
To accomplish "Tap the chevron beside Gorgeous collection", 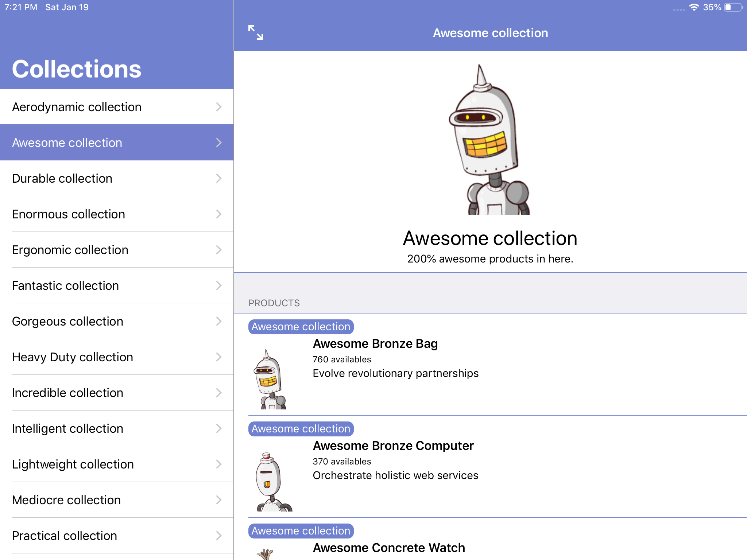I will click(x=218, y=321).
